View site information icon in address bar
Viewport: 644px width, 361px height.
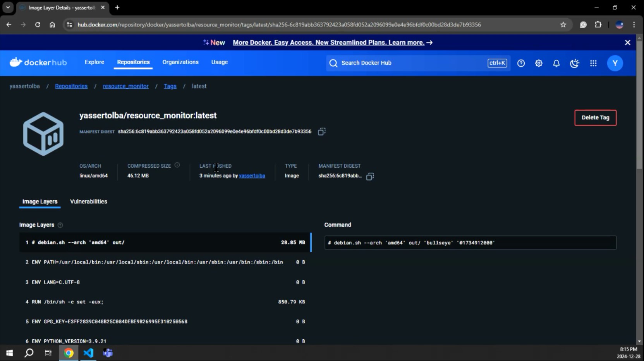69,24
